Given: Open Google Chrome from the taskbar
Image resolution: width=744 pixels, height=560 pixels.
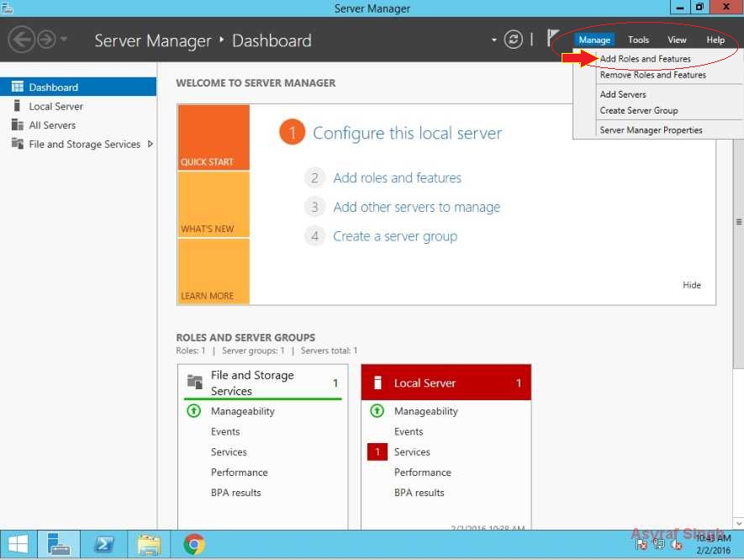Looking at the screenshot, I should tap(194, 544).
